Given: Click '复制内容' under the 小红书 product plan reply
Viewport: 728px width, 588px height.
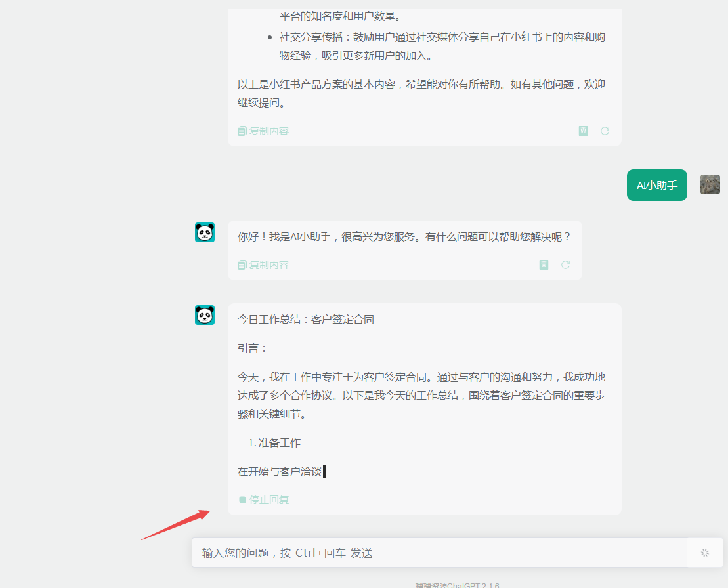Looking at the screenshot, I should [263, 131].
